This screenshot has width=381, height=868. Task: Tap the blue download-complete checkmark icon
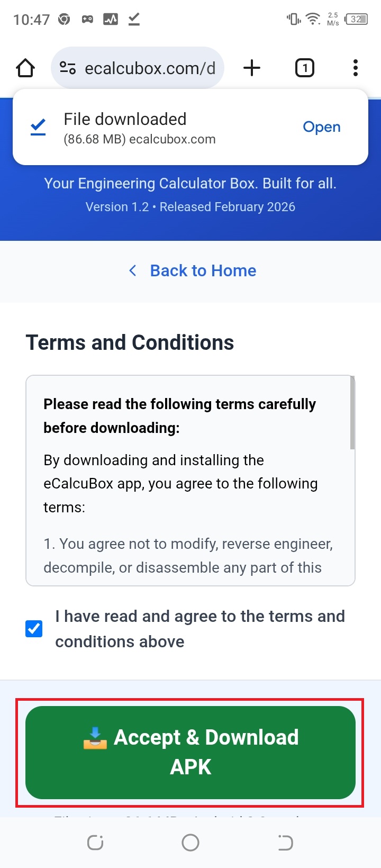pos(37,126)
